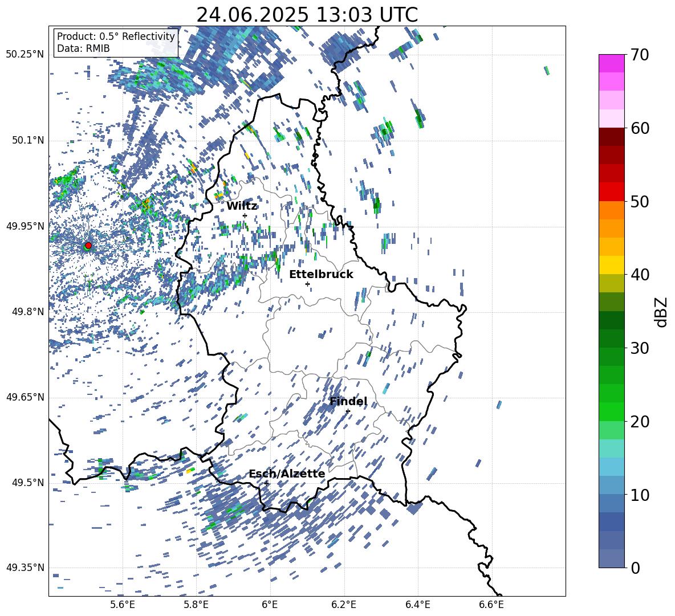Viewport: 675px width, 616px height.
Task: Click the 5.6°E longitude label
Action: pos(123,605)
